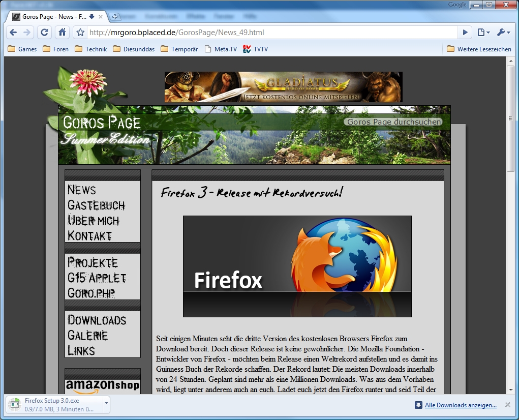Click the Firefox Setup download progress icon

click(15, 405)
